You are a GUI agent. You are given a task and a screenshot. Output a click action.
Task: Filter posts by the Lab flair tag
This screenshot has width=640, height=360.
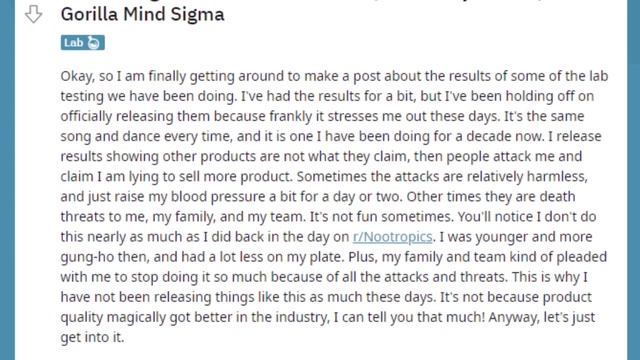[82, 43]
